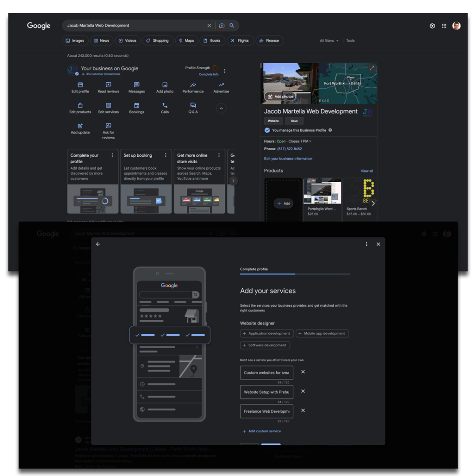
Task: Click the Add custom service link
Action: pyautogui.click(x=262, y=431)
